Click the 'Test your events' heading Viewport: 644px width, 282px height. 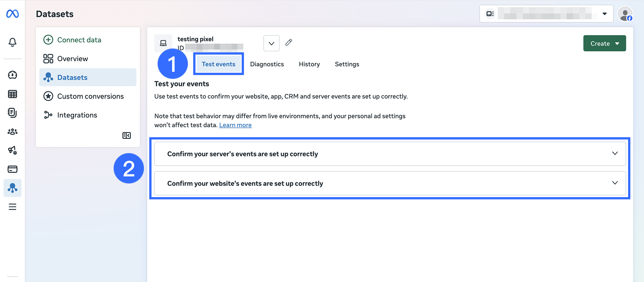pyautogui.click(x=182, y=84)
